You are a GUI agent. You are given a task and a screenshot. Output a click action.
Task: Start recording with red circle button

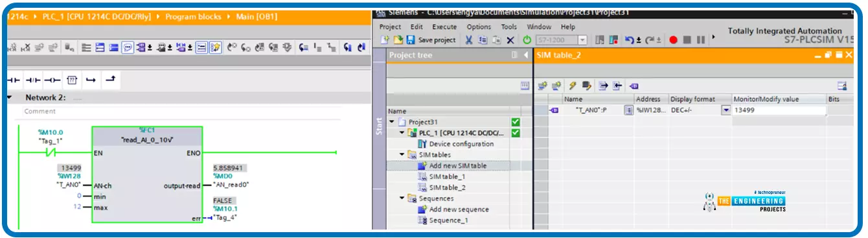pos(673,40)
